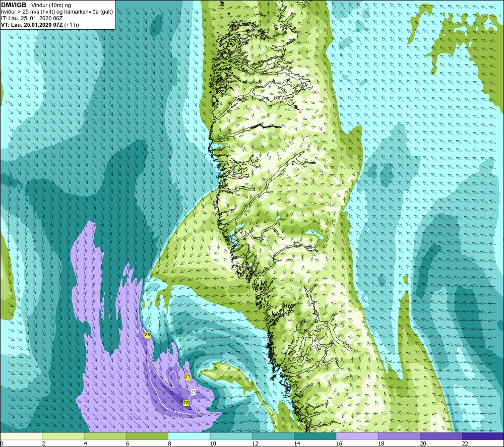Image resolution: width=504 pixels, height=447 pixels.
Task: Click the scale number 20
Action: click(x=423, y=443)
